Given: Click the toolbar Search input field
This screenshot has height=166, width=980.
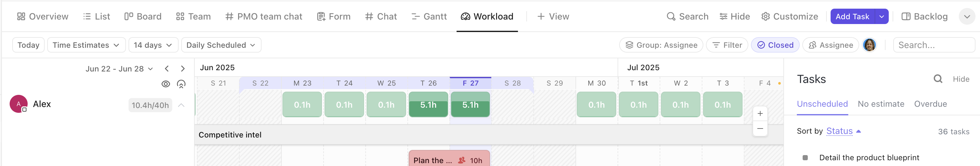Looking at the screenshot, I should (933, 45).
